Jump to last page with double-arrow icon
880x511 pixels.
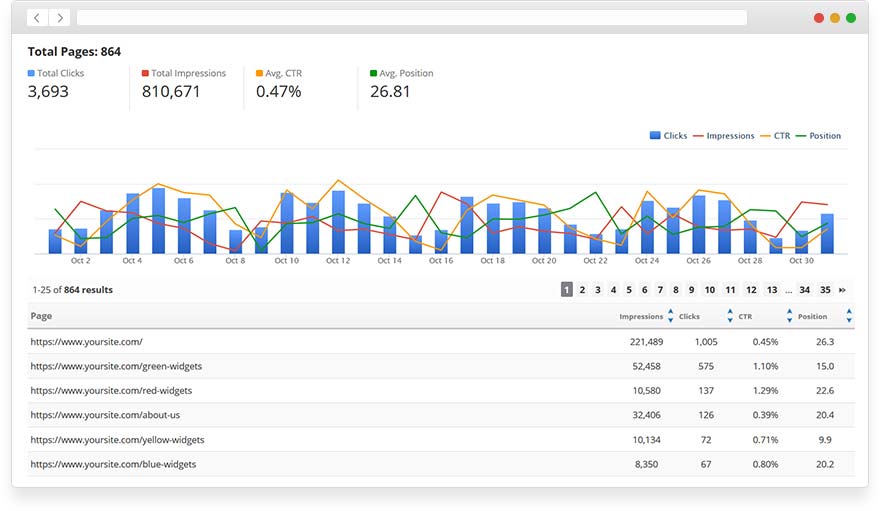[842, 290]
